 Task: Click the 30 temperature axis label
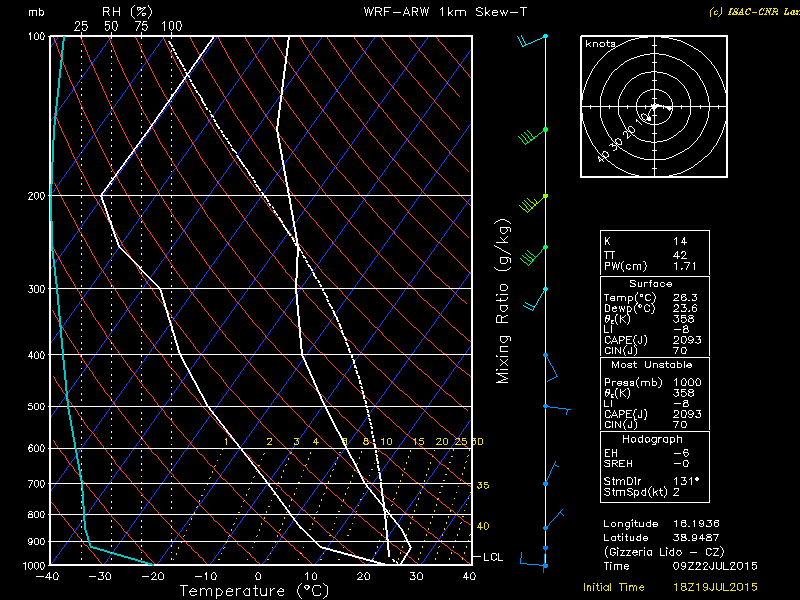point(416,577)
